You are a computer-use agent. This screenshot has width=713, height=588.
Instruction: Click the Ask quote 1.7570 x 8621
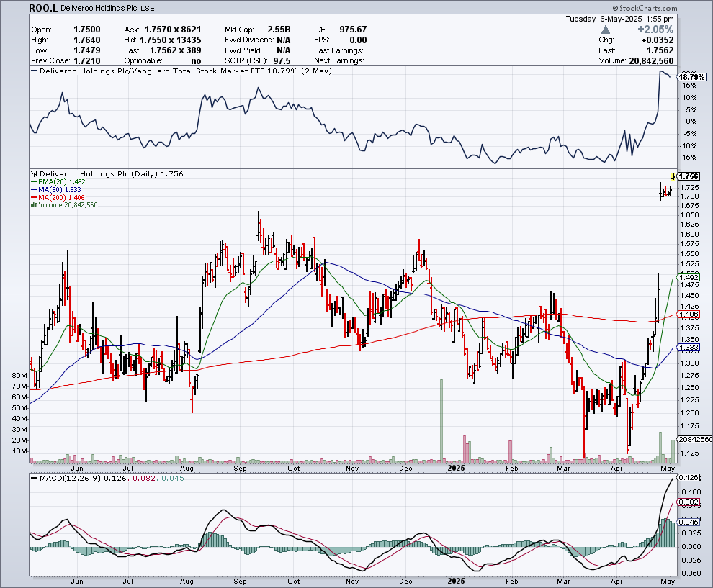[173, 30]
